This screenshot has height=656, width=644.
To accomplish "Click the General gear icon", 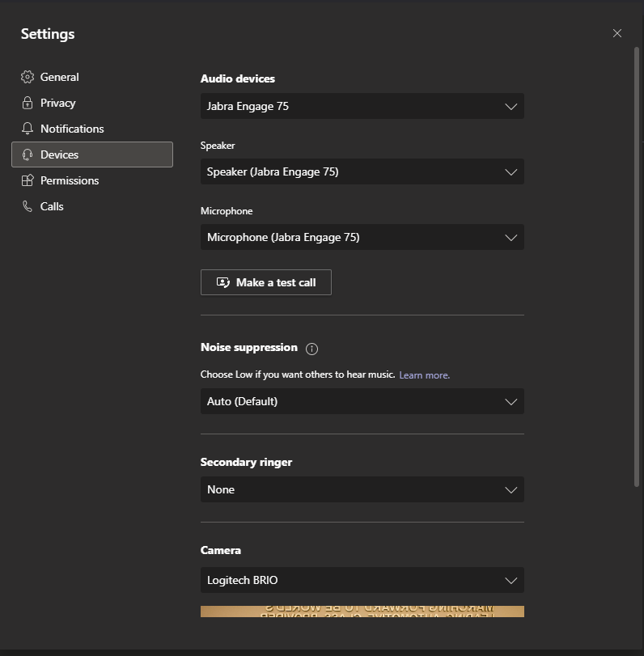I will pyautogui.click(x=28, y=77).
